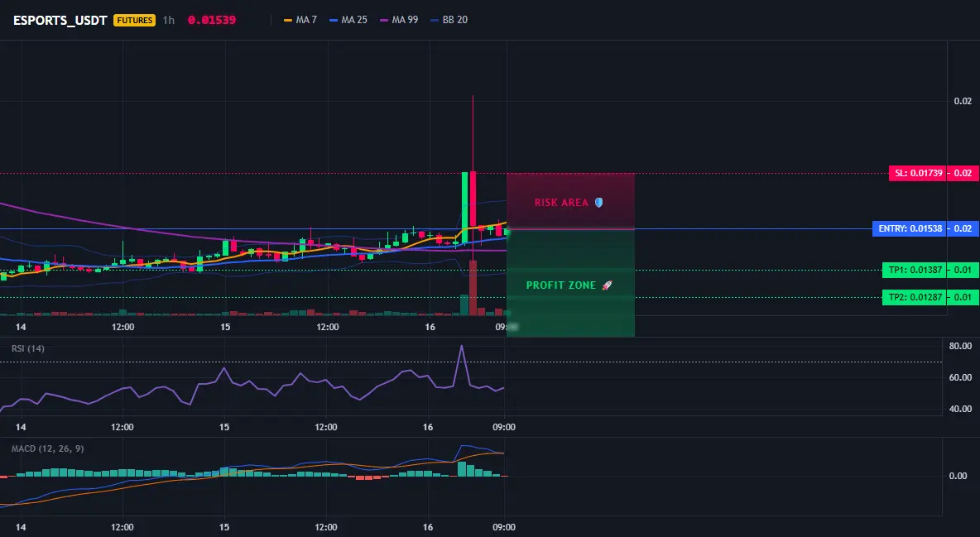Image resolution: width=980 pixels, height=537 pixels.
Task: Click the 0.02 price axis label
Action: pyautogui.click(x=963, y=101)
